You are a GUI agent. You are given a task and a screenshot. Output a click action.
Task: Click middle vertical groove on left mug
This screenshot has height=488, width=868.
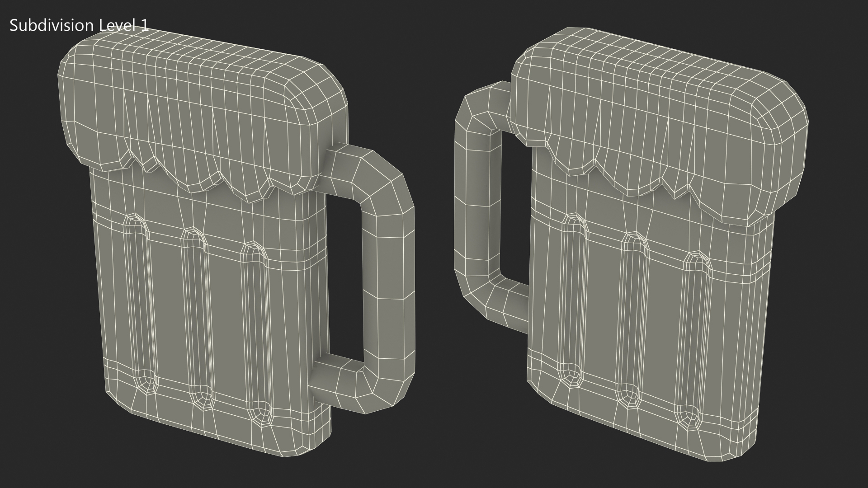point(197,316)
